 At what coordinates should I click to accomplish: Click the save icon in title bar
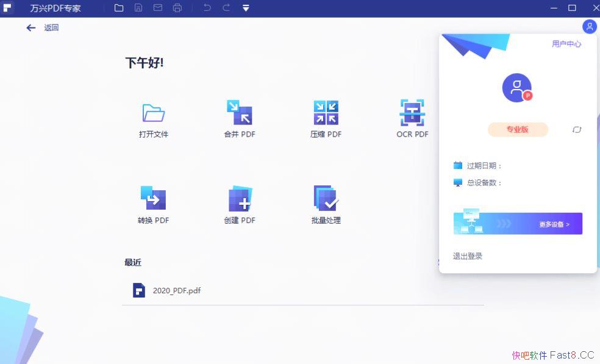pos(138,8)
